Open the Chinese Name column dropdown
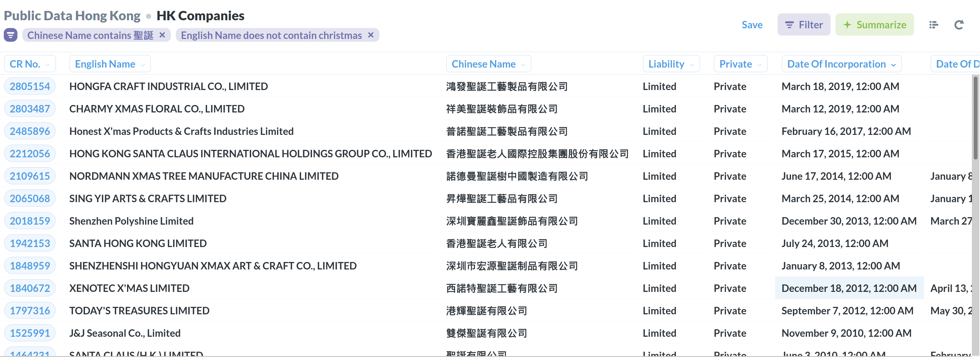 pyautogui.click(x=488, y=64)
